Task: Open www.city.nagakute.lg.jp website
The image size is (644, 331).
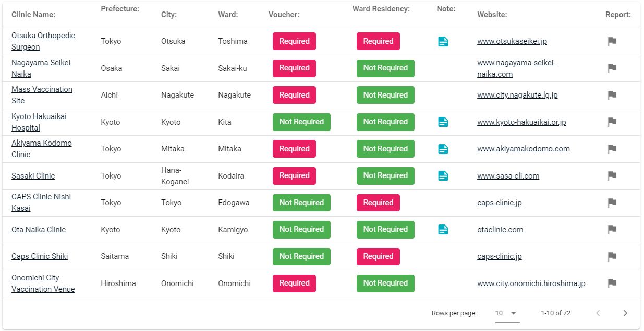Action: [517, 95]
